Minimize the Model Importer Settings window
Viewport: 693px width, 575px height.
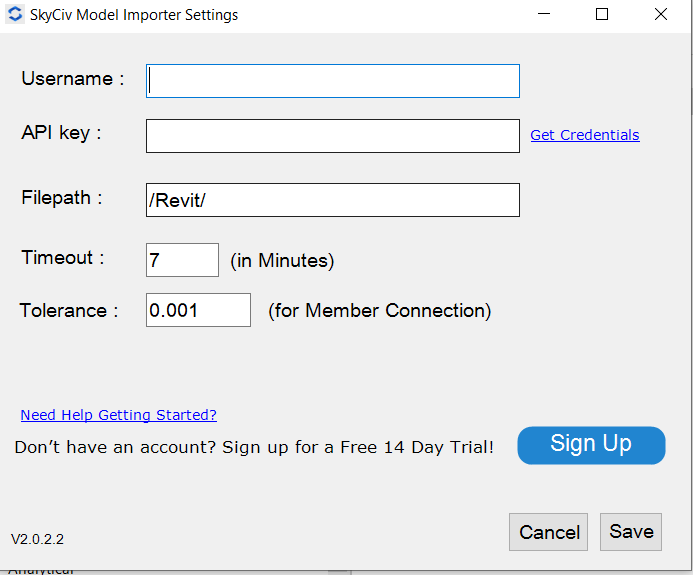[544, 15]
